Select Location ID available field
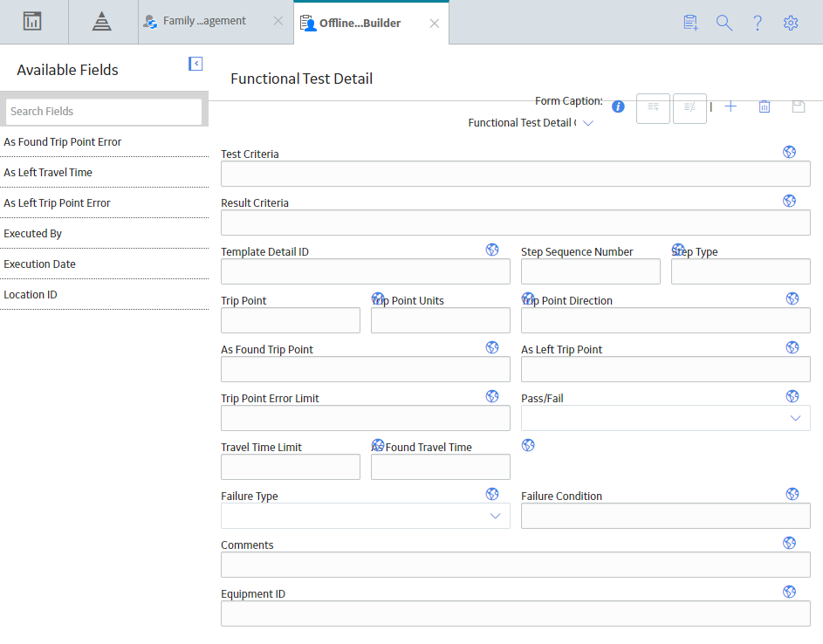 coord(105,294)
